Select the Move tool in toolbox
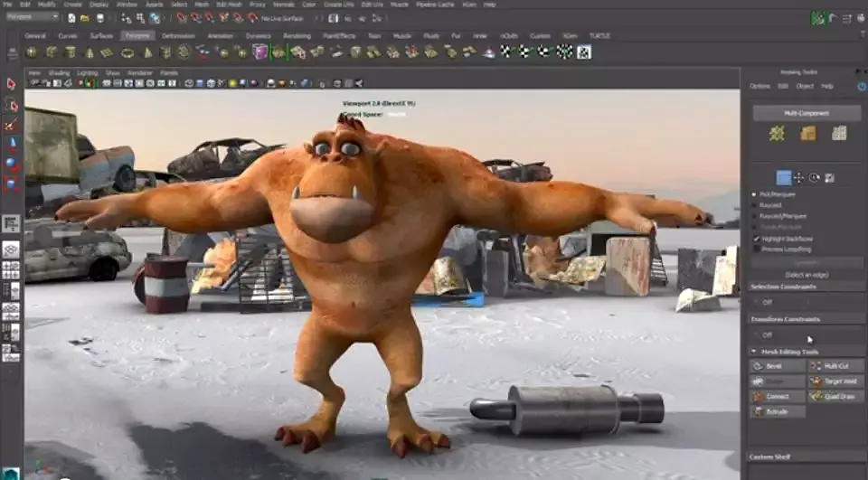The width and height of the screenshot is (868, 480). point(11,144)
